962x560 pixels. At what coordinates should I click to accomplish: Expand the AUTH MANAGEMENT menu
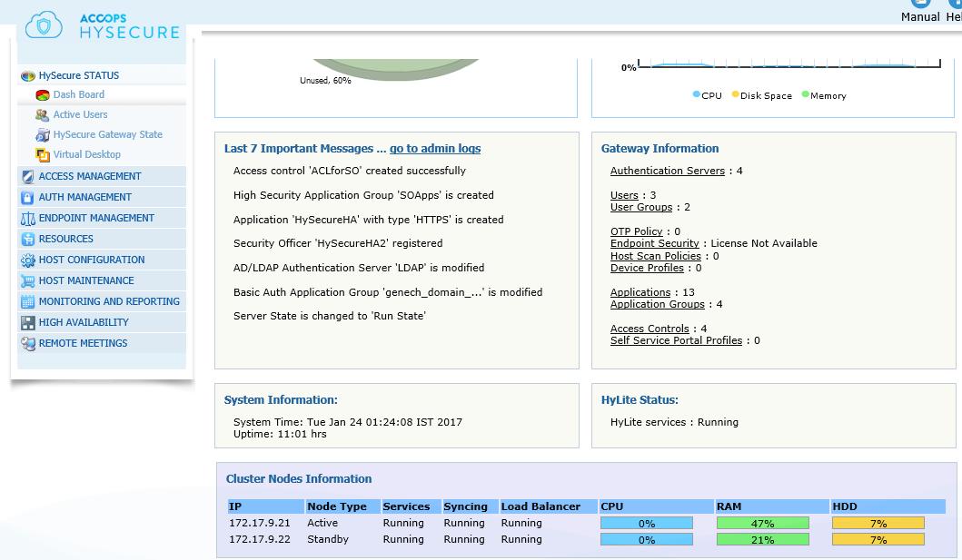coord(85,197)
